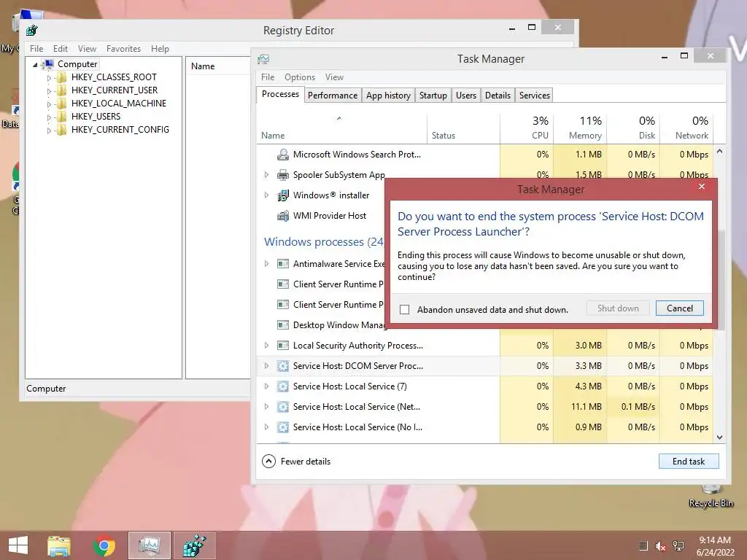Viewport: 747px width, 560px height.
Task: Click the Windows installer process icon
Action: pyautogui.click(x=283, y=195)
